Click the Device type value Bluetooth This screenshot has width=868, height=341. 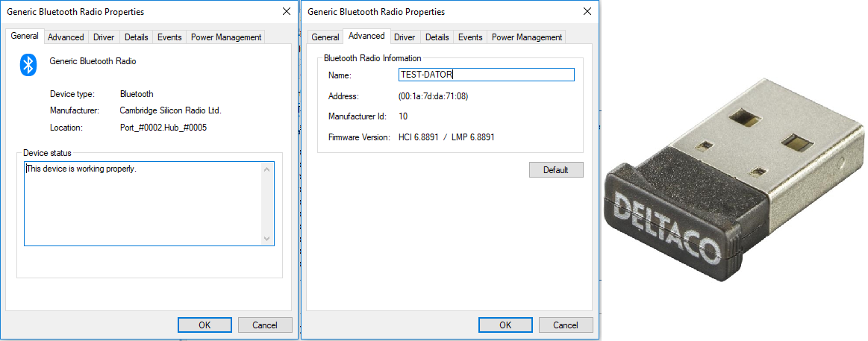[137, 94]
